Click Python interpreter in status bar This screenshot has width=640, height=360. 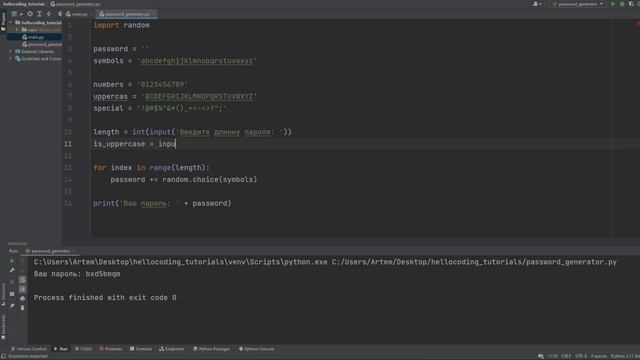pyautogui.click(x=625, y=356)
